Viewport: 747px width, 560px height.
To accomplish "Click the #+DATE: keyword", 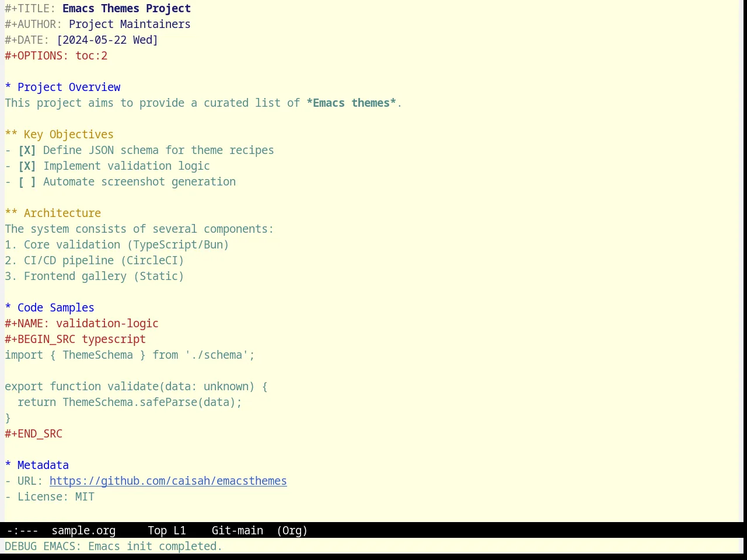I will pyautogui.click(x=27, y=40).
